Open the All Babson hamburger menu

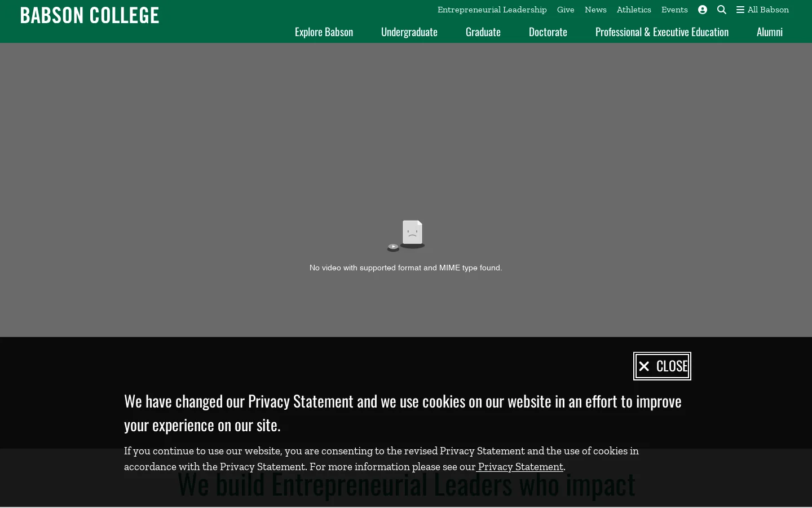pos(762,10)
